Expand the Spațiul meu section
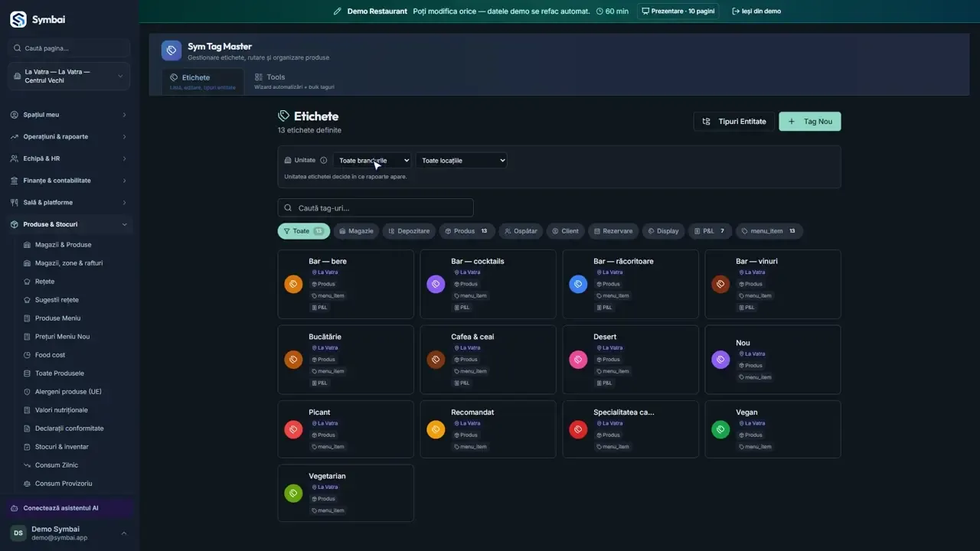The image size is (980, 551). pos(69,115)
